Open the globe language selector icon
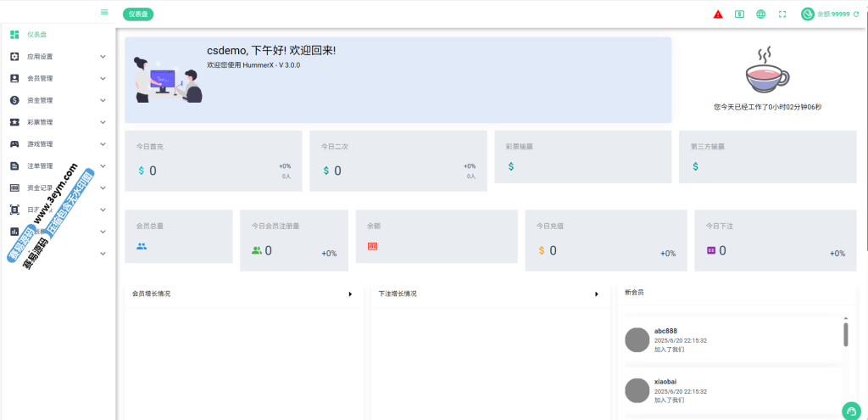 (x=761, y=14)
